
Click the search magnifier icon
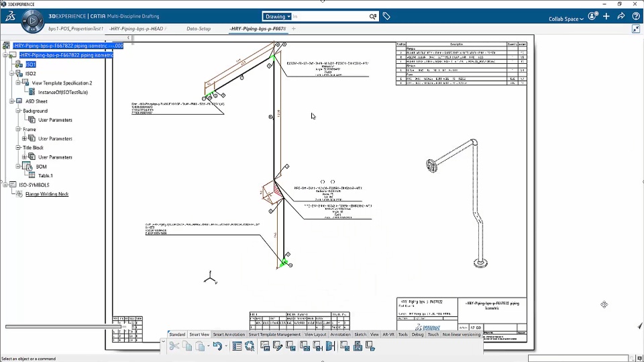(372, 16)
